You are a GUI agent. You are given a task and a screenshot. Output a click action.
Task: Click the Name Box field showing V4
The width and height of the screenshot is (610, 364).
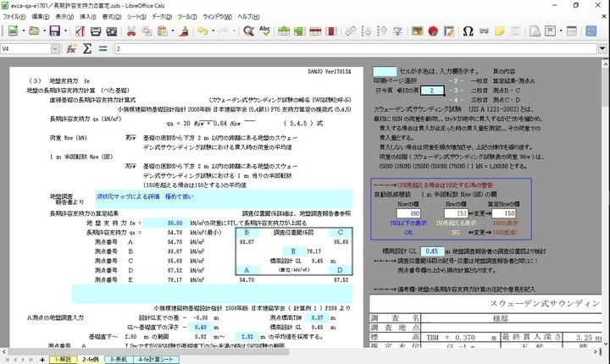pyautogui.click(x=25, y=48)
